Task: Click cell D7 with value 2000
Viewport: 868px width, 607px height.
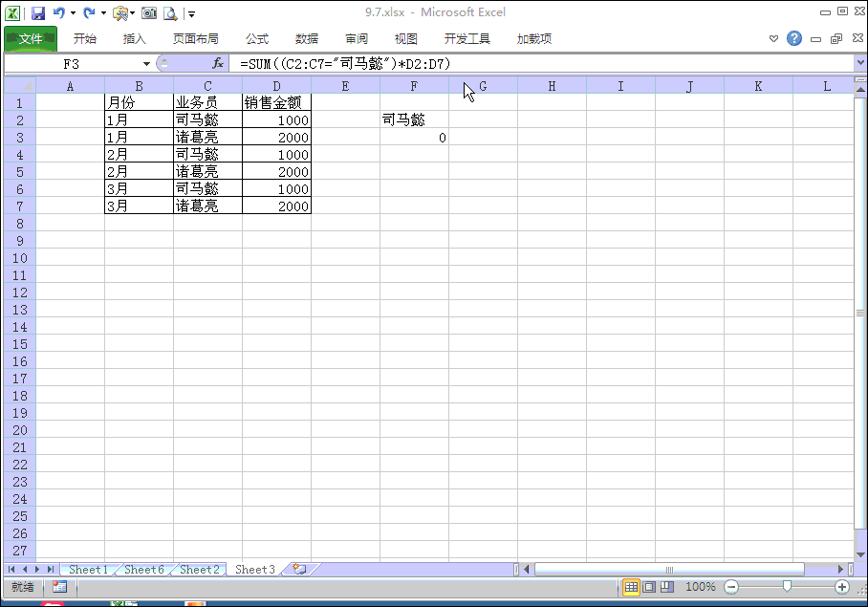Action: [276, 206]
